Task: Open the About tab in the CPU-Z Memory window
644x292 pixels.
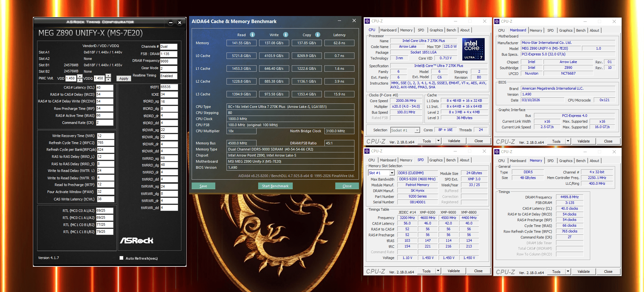Action: tap(594, 161)
